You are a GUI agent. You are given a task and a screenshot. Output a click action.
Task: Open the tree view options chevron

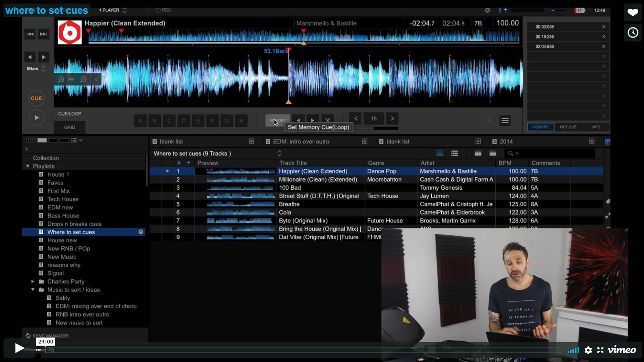tap(81, 140)
